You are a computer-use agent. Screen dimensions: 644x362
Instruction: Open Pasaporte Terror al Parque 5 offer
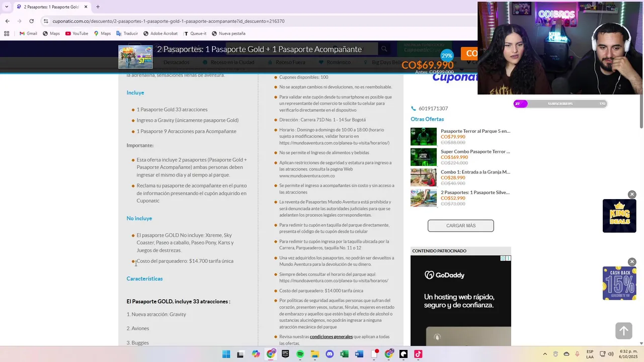475,131
